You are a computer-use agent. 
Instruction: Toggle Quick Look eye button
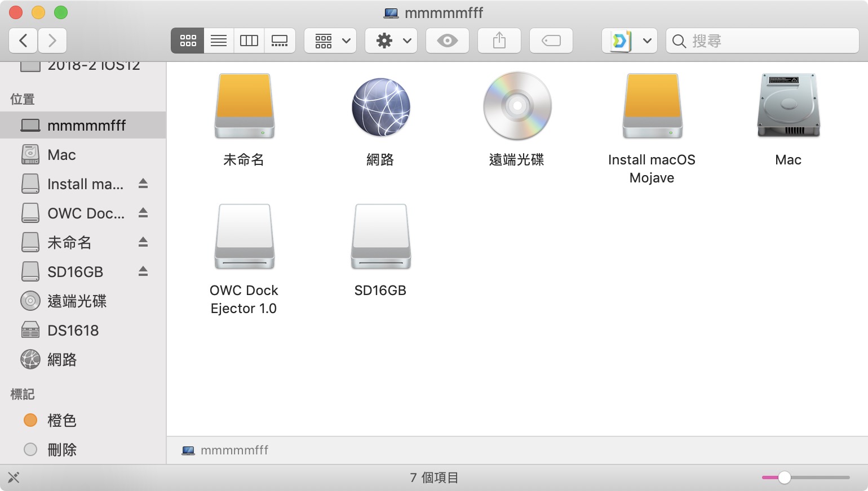(x=447, y=41)
